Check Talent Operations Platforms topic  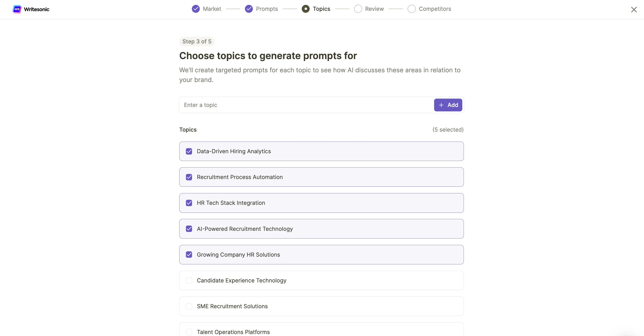tap(189, 332)
